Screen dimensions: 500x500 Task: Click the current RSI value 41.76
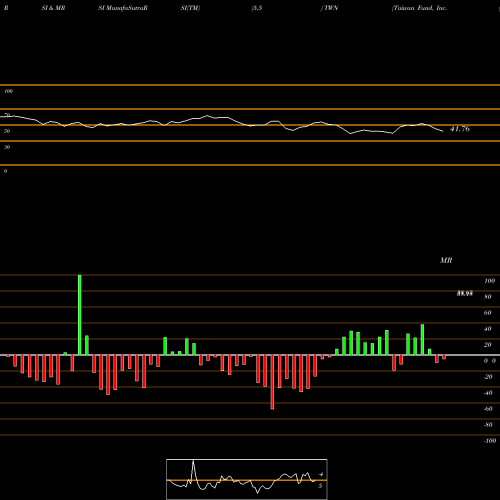[x=460, y=129]
